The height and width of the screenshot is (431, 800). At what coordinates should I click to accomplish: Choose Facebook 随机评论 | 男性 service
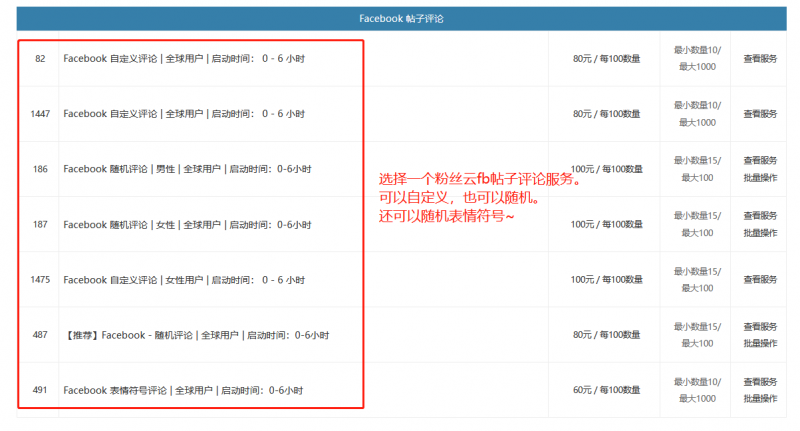(x=187, y=169)
